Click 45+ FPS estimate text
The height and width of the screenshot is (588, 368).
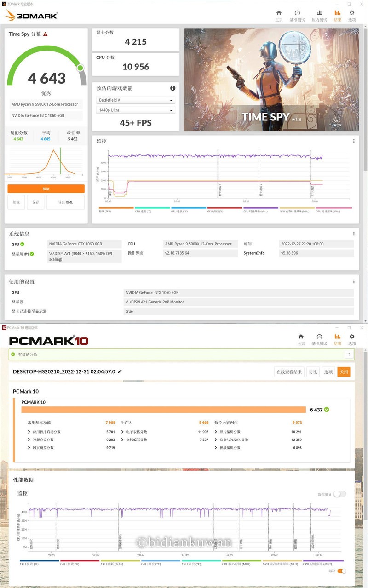[x=136, y=123]
